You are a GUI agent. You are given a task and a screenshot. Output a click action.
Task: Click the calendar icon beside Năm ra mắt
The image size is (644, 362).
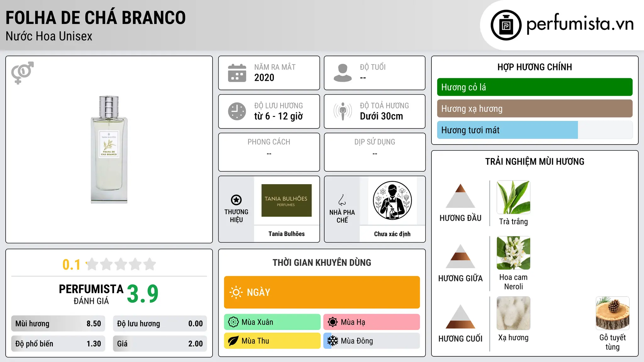[x=237, y=73]
